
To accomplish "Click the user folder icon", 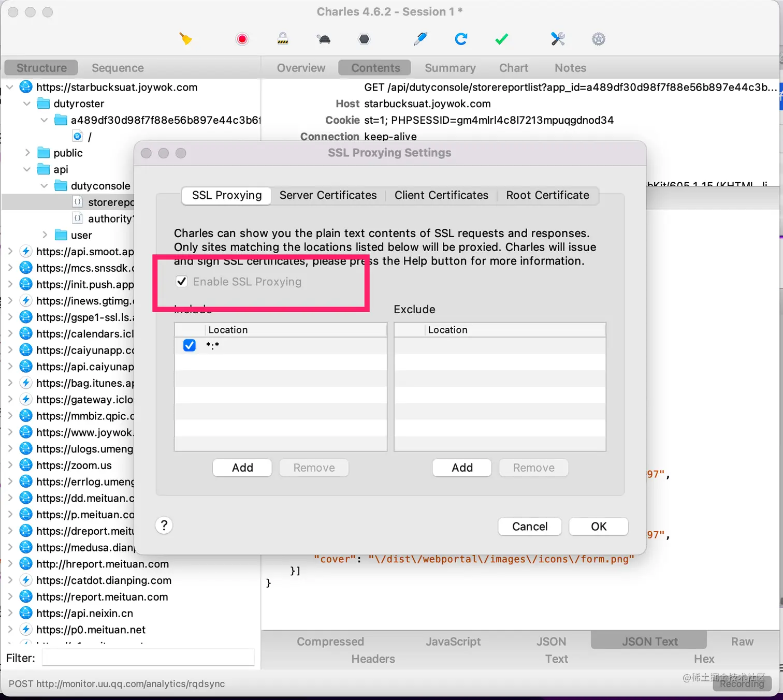I will pos(61,235).
